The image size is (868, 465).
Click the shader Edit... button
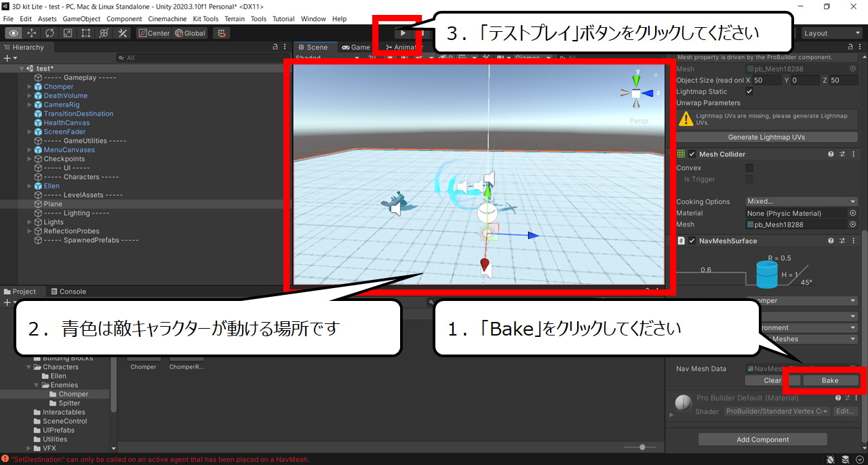click(845, 411)
